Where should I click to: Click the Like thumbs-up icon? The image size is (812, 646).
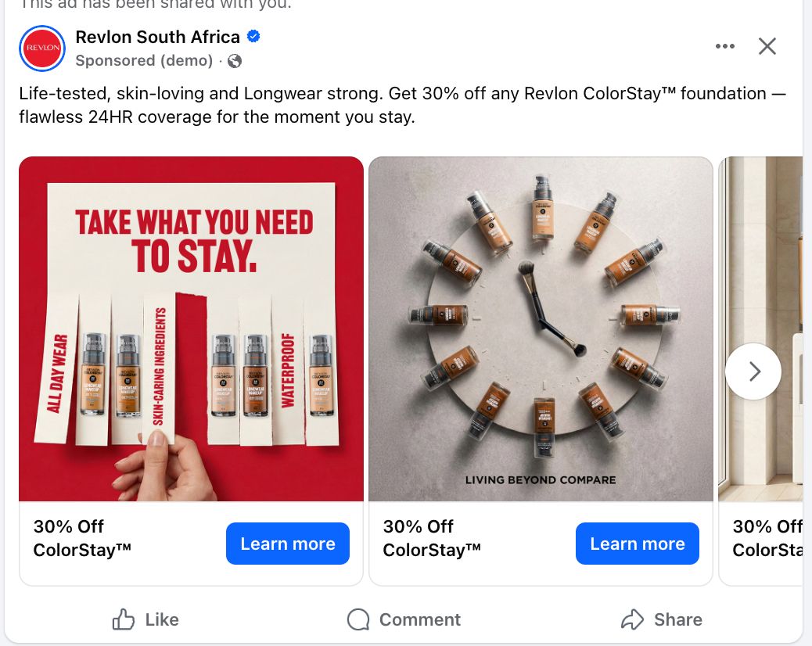tap(124, 619)
